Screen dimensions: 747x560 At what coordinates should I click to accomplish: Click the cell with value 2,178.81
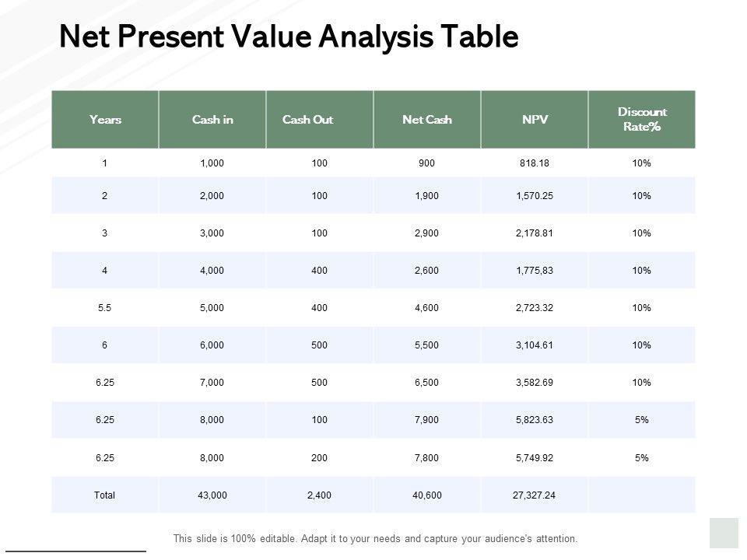pyautogui.click(x=535, y=233)
